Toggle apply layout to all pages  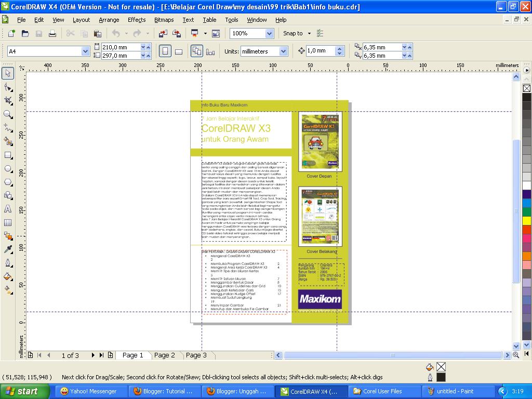tap(197, 51)
